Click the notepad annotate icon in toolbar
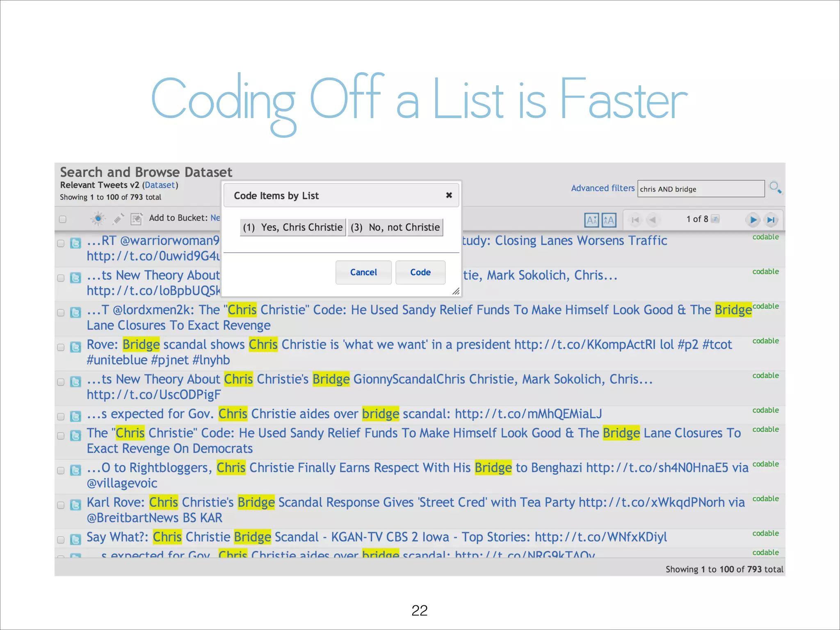840x630 pixels. tap(136, 219)
